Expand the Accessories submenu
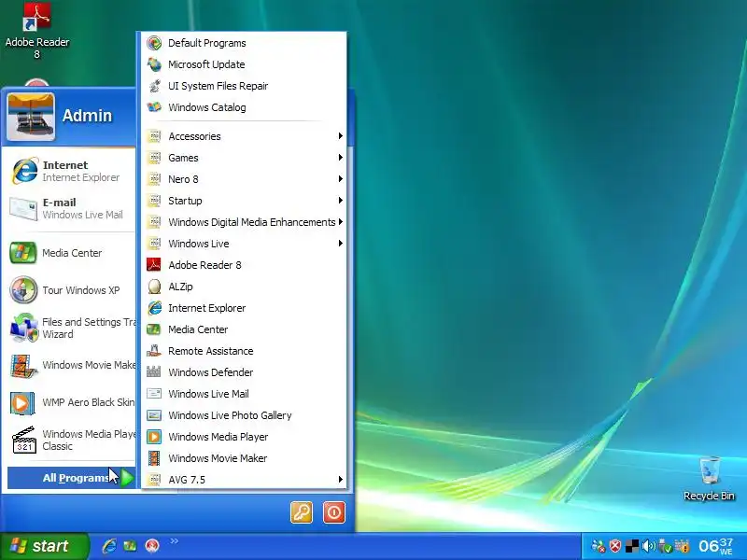 [x=244, y=136]
